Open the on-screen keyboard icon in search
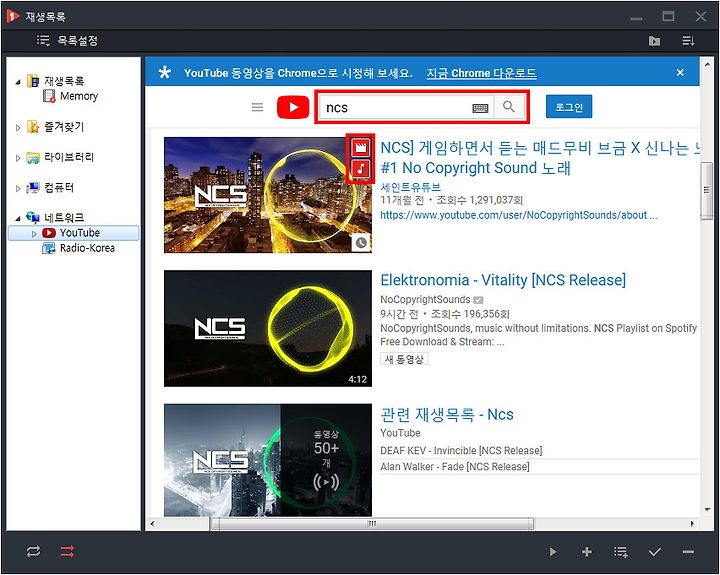 click(x=480, y=108)
